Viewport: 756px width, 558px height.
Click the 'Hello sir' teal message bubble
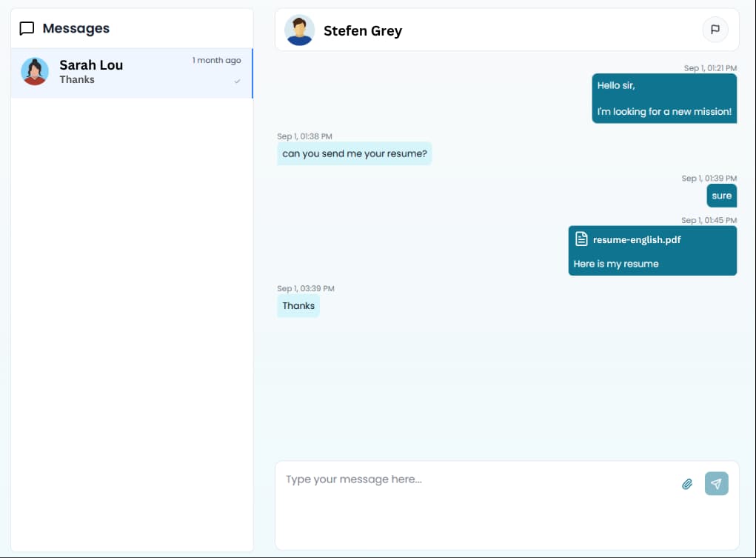664,98
